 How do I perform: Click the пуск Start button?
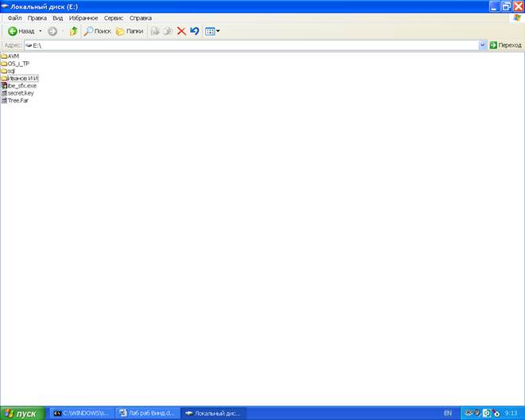coord(22,414)
